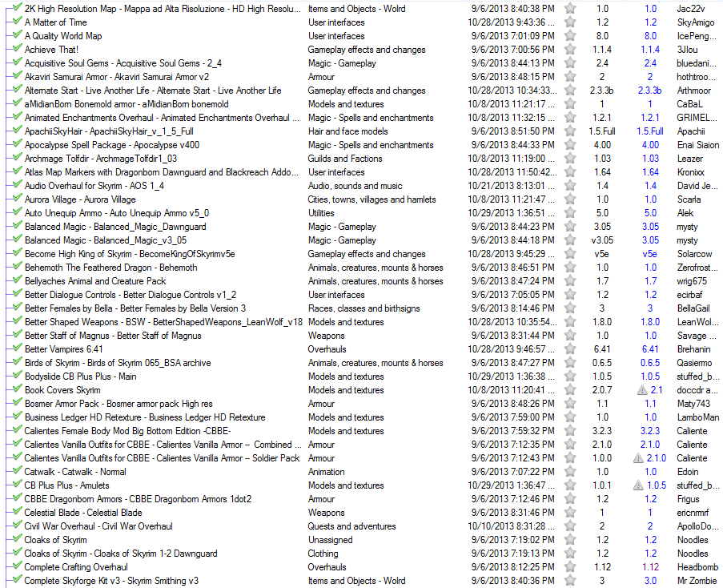723x588 pixels.
Task: Toggle the checkmark for Bellyaches Animal and Creature Pack
Action: coord(18,280)
